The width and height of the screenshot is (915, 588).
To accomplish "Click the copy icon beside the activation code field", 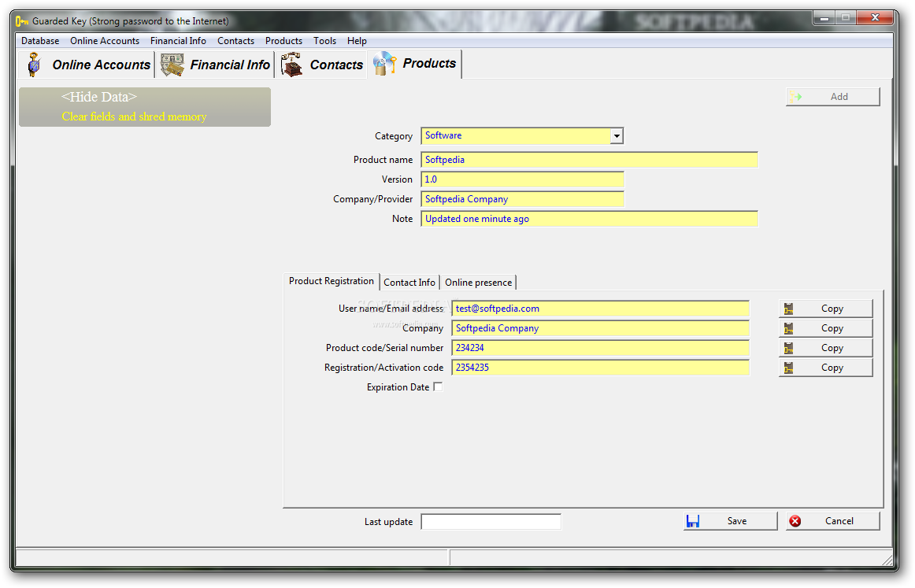I will coord(788,368).
